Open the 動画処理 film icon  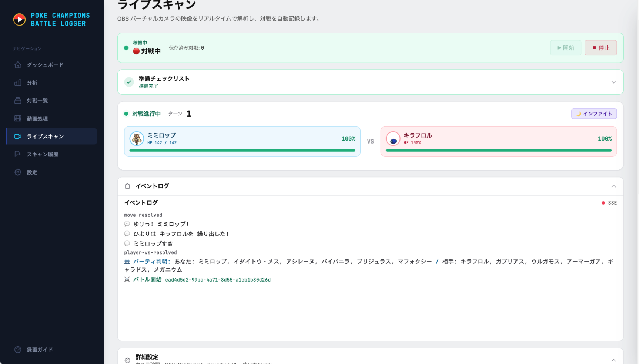pyautogui.click(x=18, y=118)
